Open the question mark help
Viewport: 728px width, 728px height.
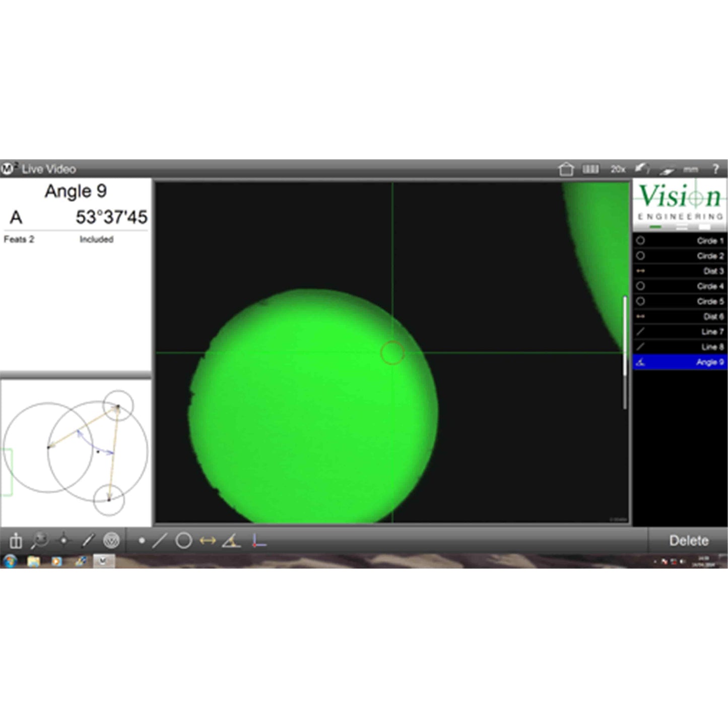(x=715, y=169)
